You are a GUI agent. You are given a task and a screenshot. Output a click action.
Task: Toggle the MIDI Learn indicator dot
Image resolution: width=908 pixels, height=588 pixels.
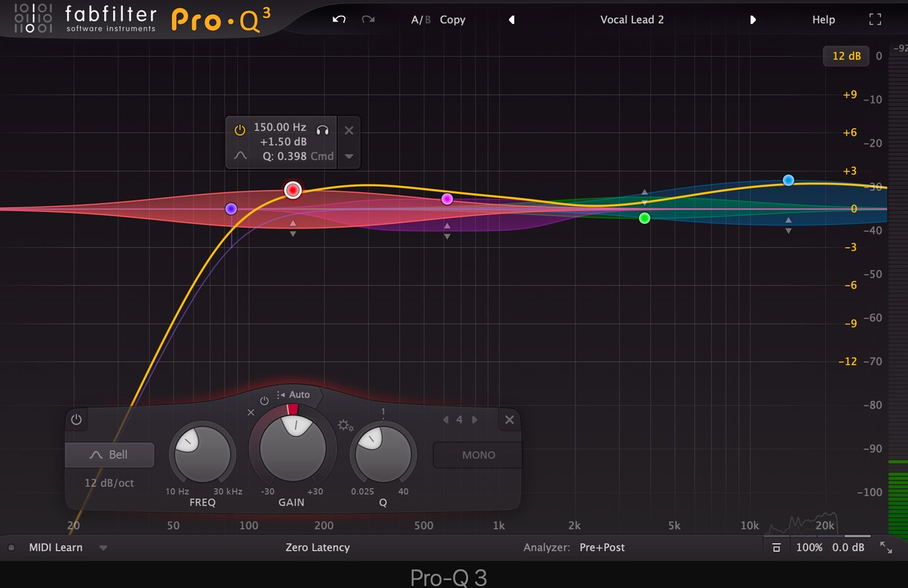pos(11,548)
